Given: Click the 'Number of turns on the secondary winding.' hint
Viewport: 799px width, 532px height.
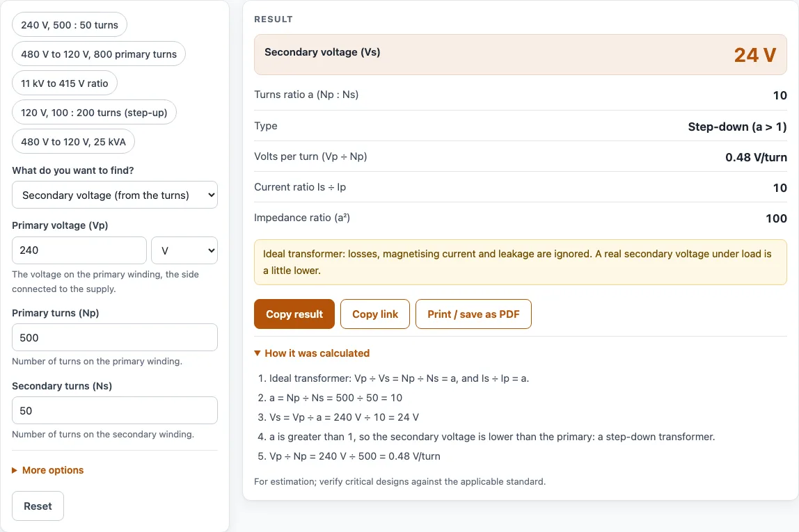Looking at the screenshot, I should 103,434.
